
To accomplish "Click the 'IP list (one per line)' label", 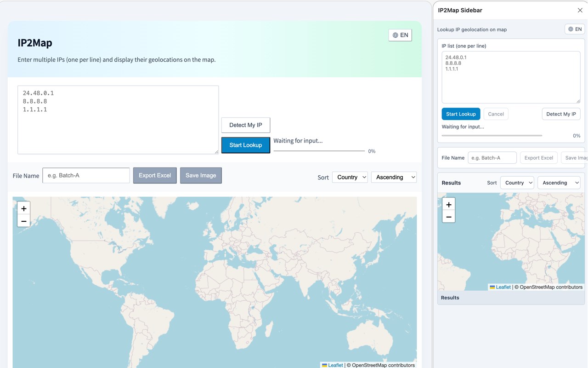I will (x=464, y=46).
